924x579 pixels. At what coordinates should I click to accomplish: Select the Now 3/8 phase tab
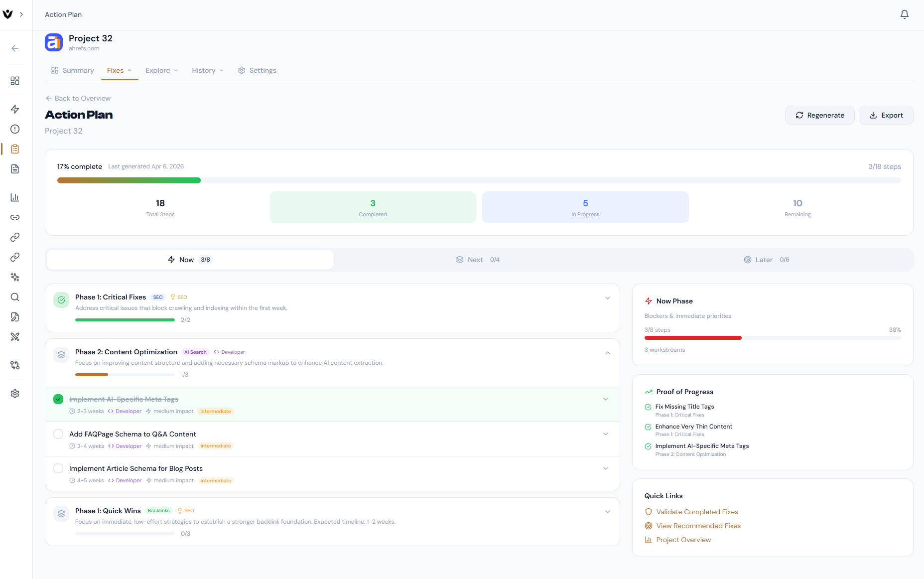pos(190,260)
